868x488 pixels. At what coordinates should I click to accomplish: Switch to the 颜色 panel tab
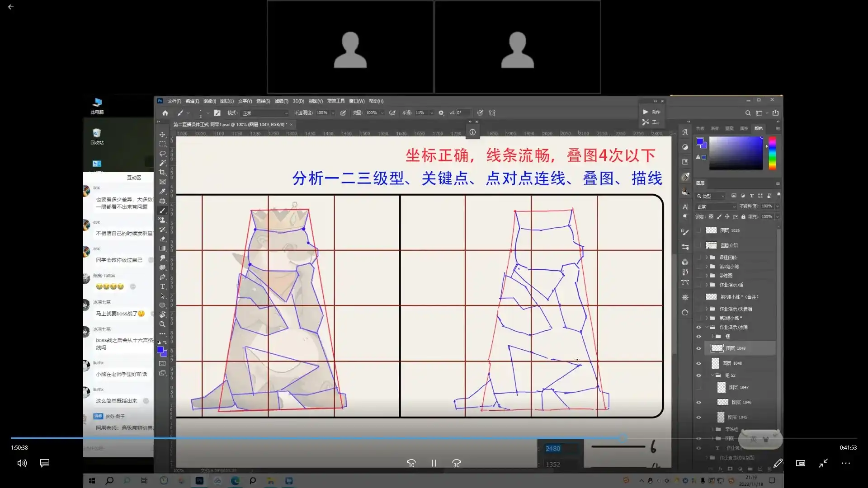[x=759, y=128]
